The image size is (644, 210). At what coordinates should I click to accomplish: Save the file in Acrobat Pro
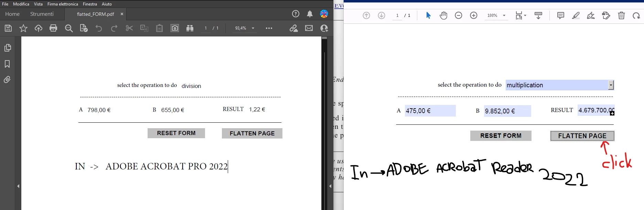(8, 28)
